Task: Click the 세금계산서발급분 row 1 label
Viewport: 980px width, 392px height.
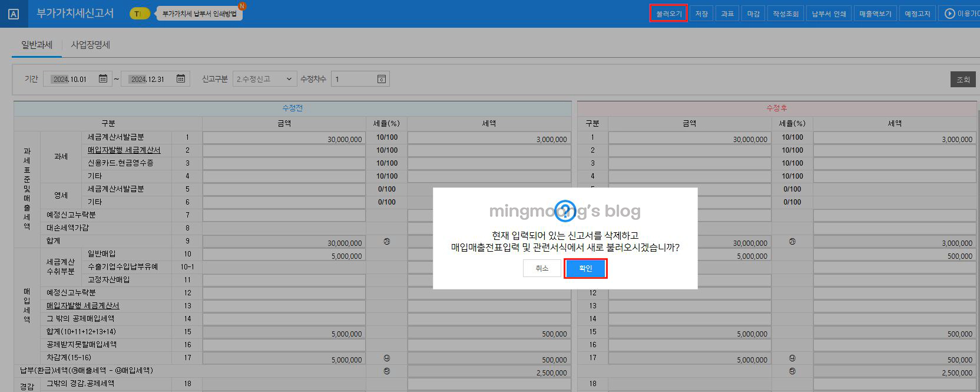Action: 116,137
